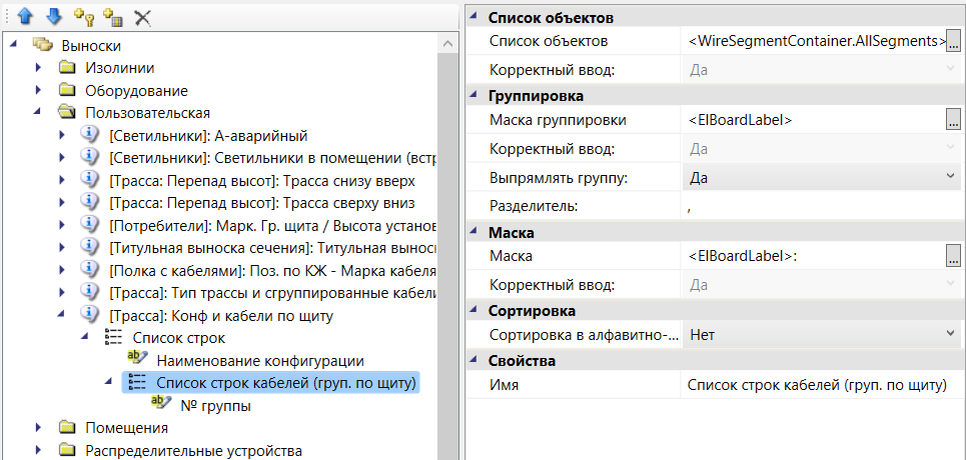Click ellipsis button next to Список объектов value
Viewport: 966px width, 460px height.
(x=953, y=41)
